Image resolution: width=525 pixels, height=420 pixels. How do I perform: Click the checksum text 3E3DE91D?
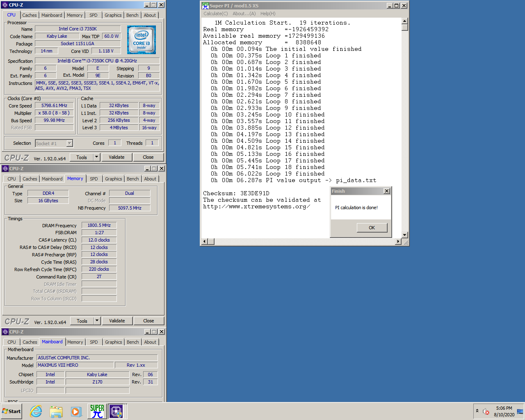click(x=255, y=193)
